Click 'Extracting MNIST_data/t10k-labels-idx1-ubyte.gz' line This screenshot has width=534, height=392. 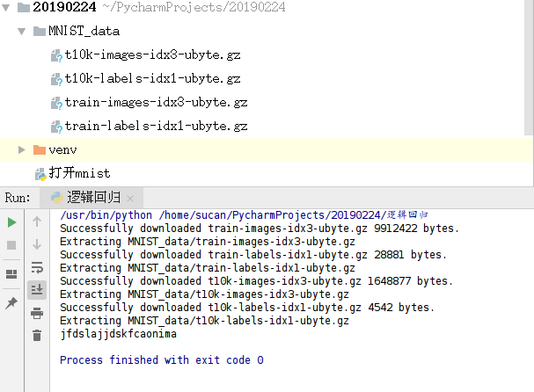[x=204, y=321]
